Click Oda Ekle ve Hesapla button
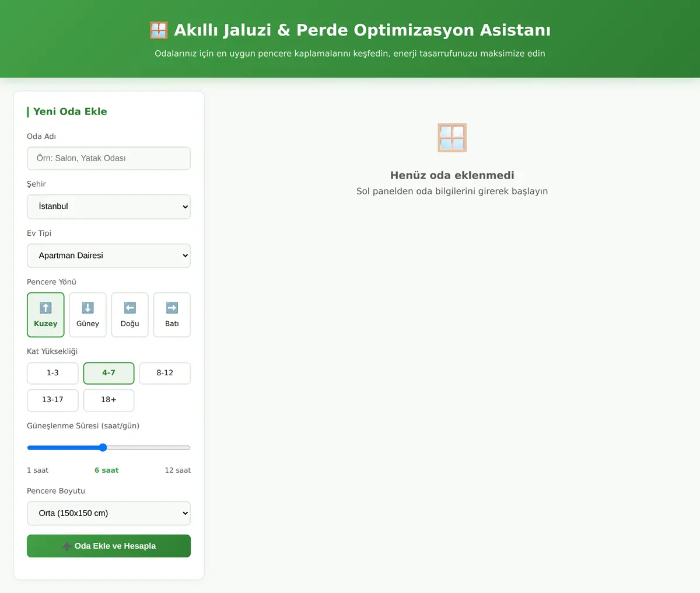The image size is (700, 593). 108,546
